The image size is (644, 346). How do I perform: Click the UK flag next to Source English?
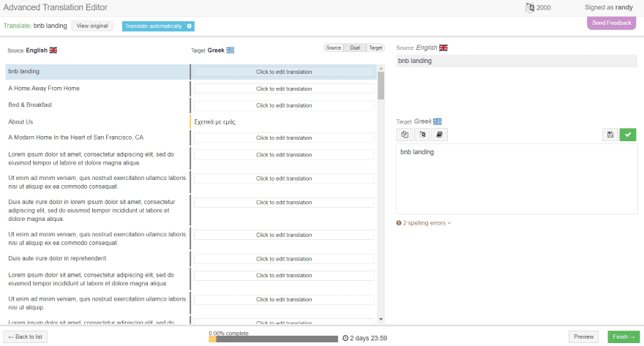point(53,50)
